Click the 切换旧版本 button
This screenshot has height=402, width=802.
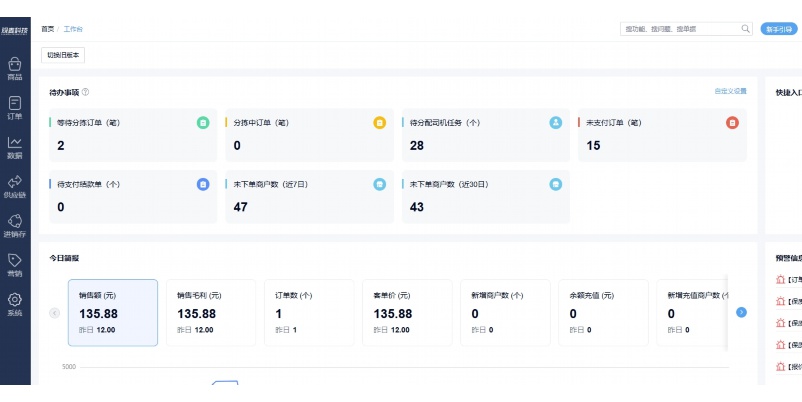tap(63, 55)
